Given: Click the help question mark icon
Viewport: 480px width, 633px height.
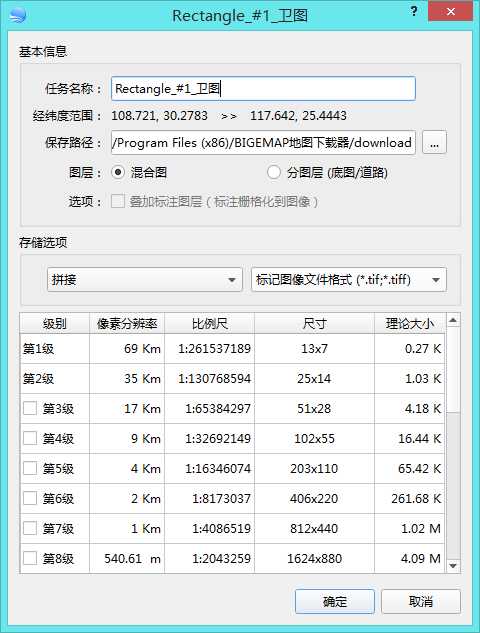Looking at the screenshot, I should tap(414, 11).
